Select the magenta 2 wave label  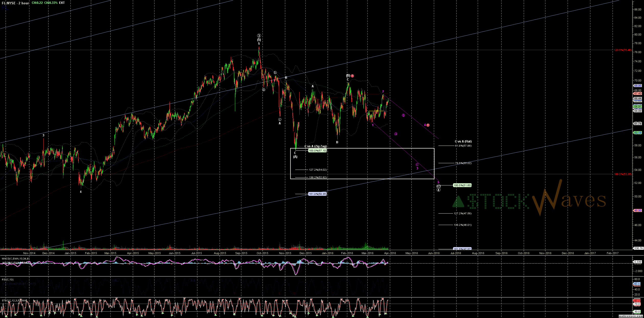pyautogui.click(x=383, y=91)
